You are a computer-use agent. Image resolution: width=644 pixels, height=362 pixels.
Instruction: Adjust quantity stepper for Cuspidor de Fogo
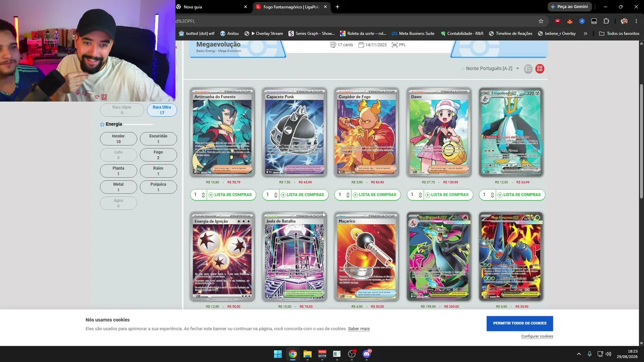click(x=348, y=195)
